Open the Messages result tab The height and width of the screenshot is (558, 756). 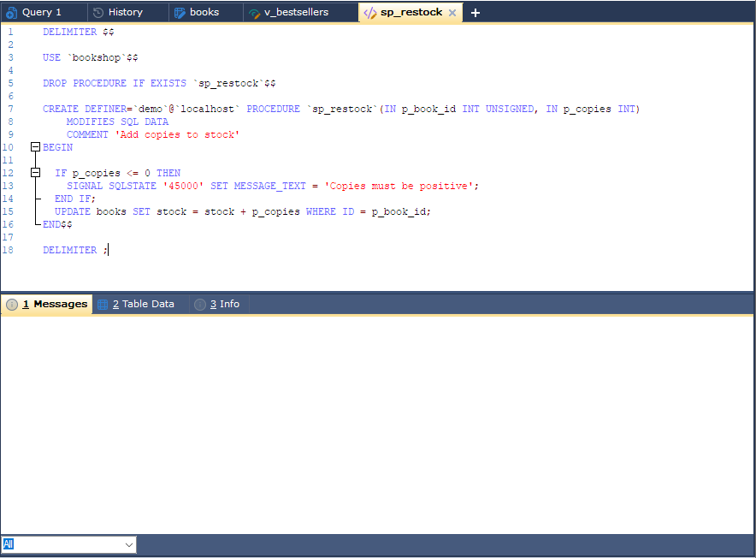point(47,304)
